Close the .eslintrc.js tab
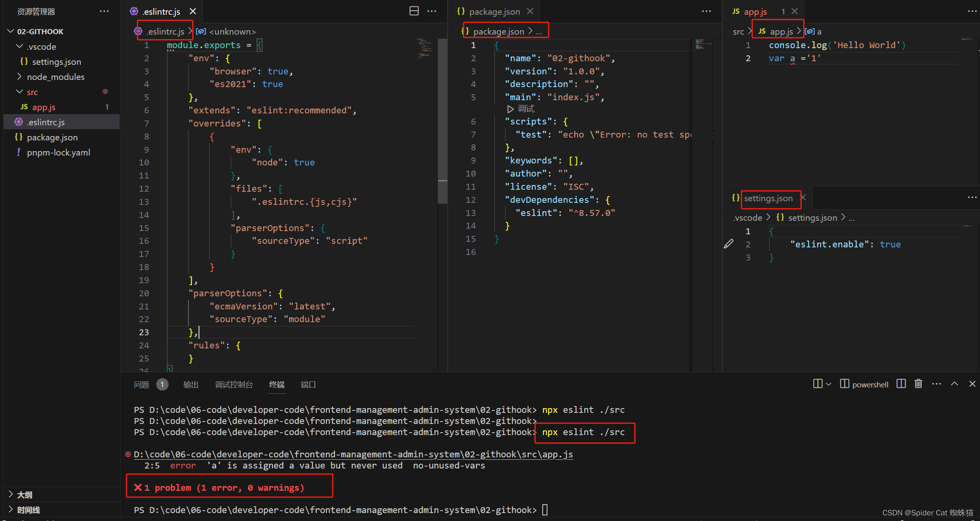 pyautogui.click(x=193, y=12)
